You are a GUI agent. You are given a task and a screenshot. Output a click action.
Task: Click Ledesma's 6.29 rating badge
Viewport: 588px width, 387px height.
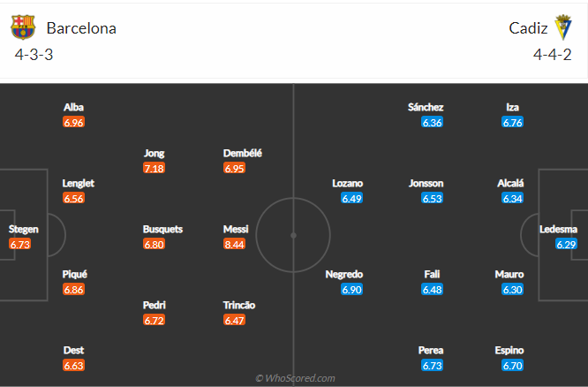coord(566,244)
